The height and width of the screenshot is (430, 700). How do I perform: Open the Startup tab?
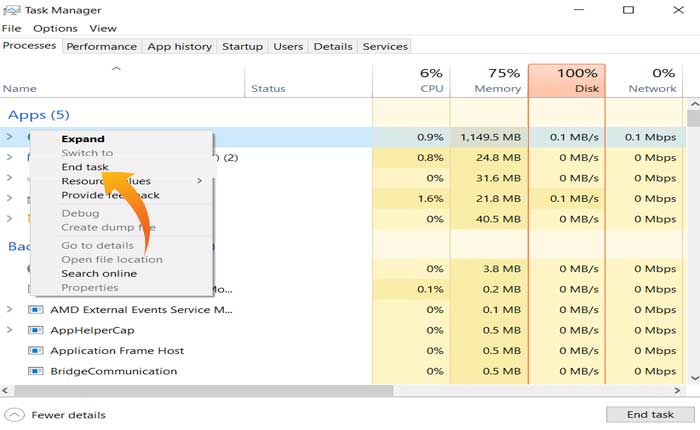(242, 46)
